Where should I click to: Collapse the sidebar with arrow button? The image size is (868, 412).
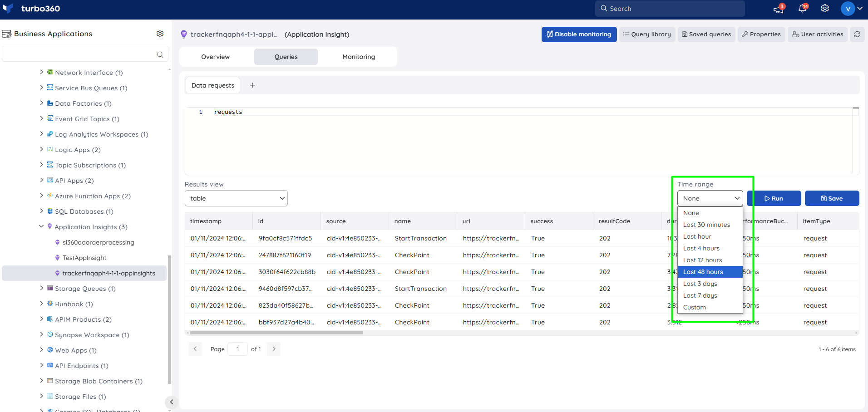point(171,402)
